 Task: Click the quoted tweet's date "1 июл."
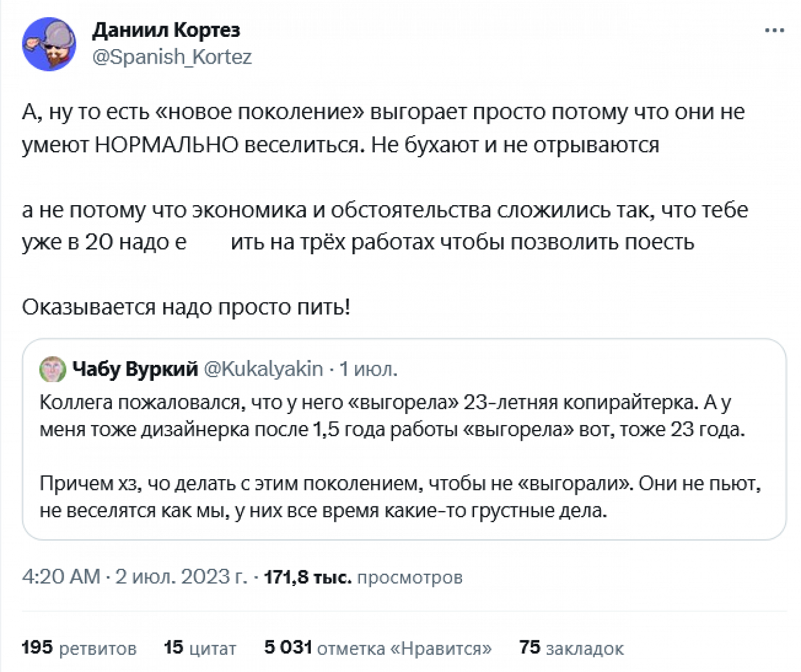pos(368,369)
